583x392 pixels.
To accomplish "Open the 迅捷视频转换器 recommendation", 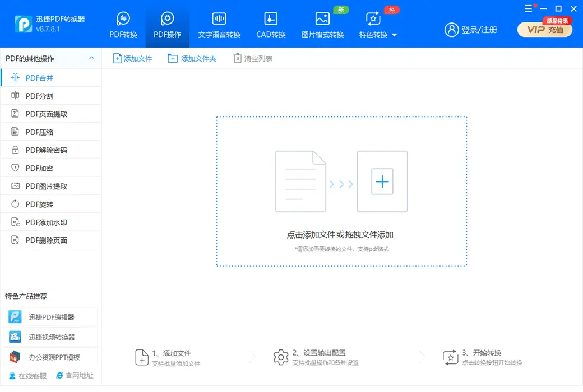I will click(x=51, y=337).
